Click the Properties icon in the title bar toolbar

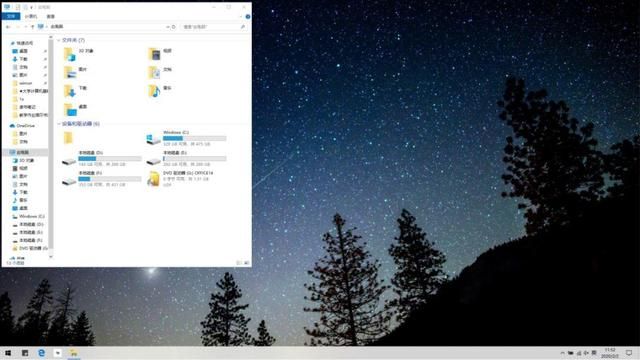18,7
